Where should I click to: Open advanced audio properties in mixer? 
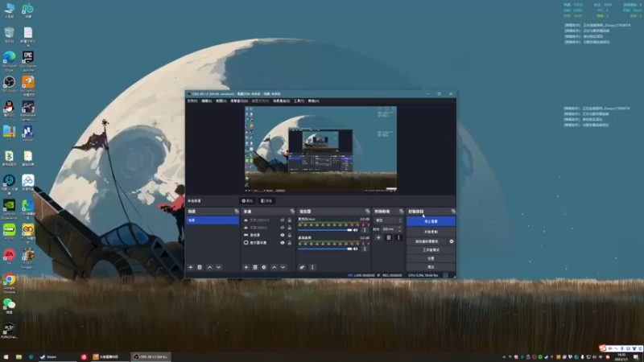(303, 267)
